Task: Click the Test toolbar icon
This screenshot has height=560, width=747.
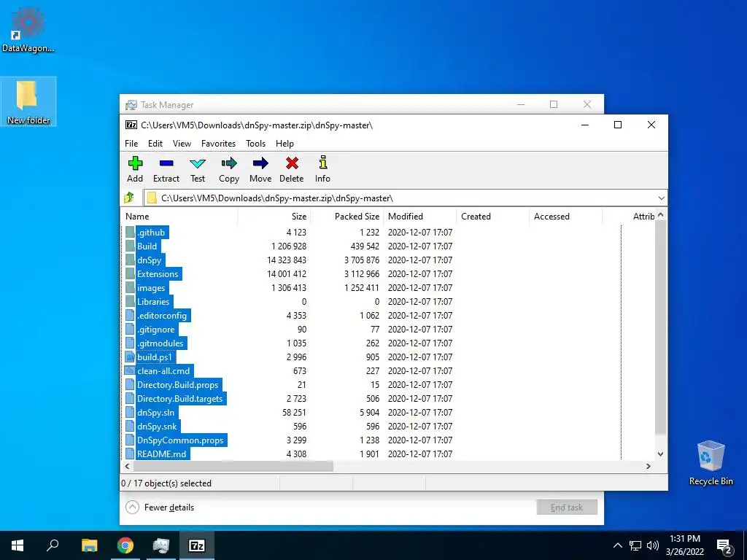Action: pyautogui.click(x=198, y=163)
